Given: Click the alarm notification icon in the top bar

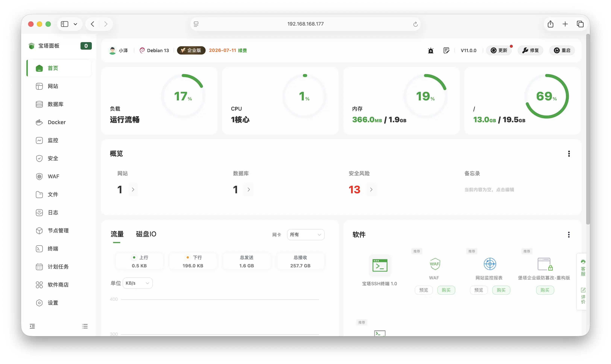Looking at the screenshot, I should coord(431,50).
